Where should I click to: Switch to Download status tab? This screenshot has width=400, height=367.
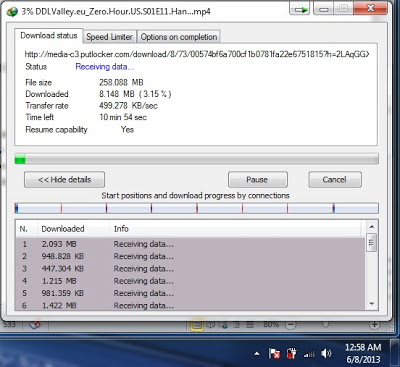49,36
